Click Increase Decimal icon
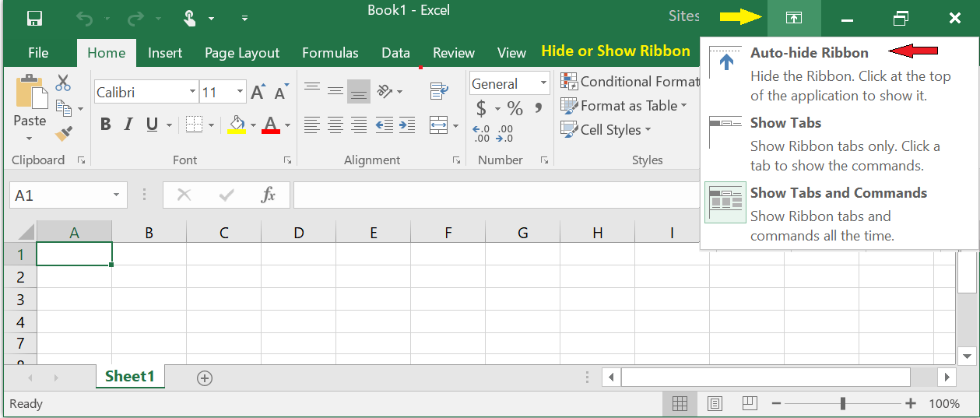The height and width of the screenshot is (418, 980). [x=481, y=134]
